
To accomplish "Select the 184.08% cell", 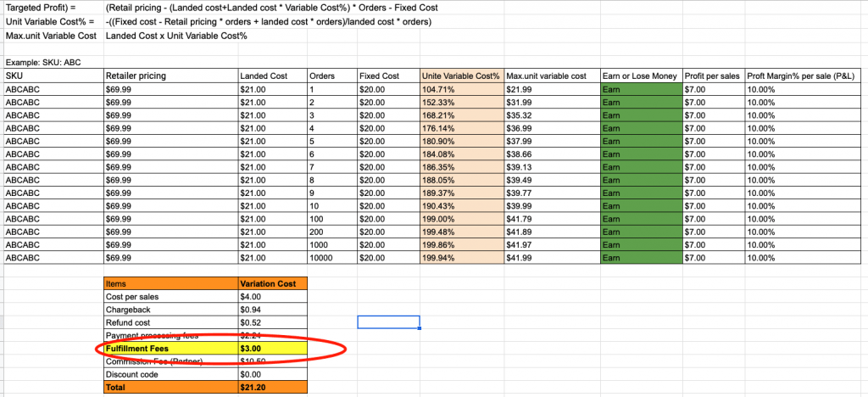I will point(462,154).
